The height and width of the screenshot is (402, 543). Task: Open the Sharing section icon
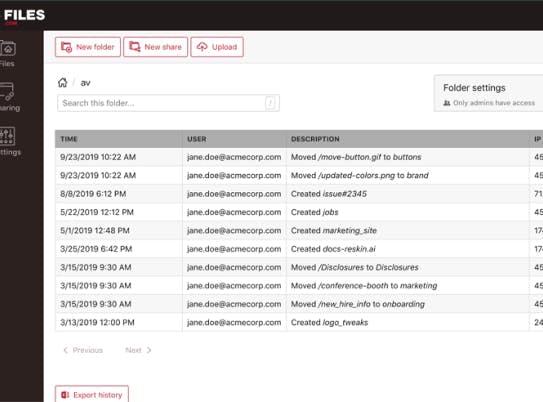(7, 92)
